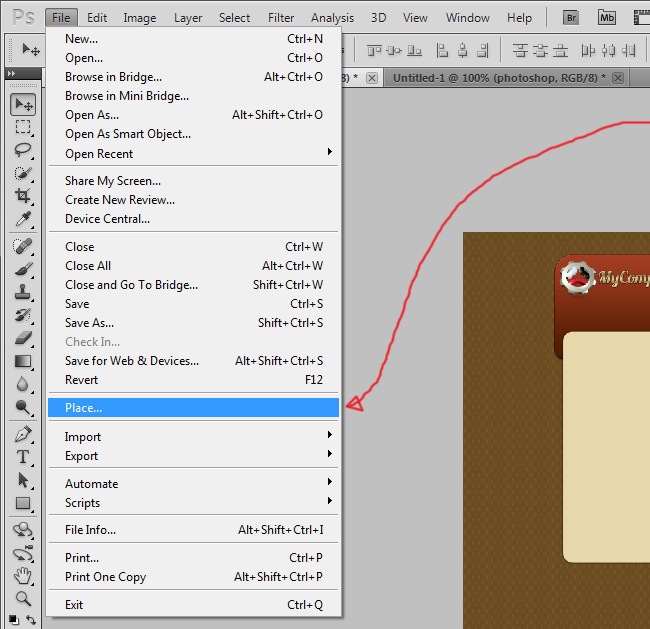Viewport: 650px width, 629px height.
Task: Select the Hand tool
Action: [x=23, y=576]
